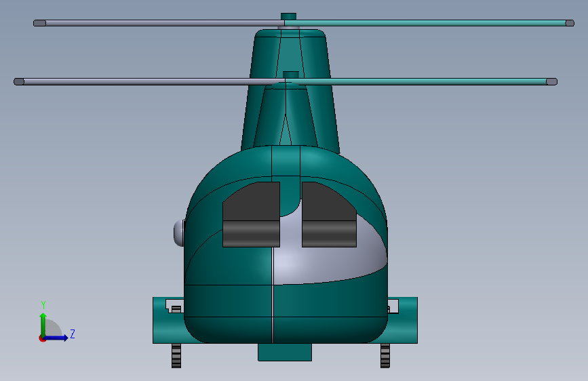Select the teal right blade of upper rotor

tap(429, 23)
